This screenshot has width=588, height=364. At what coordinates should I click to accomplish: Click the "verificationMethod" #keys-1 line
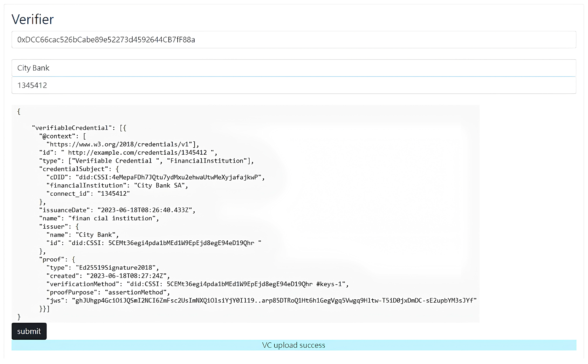(x=198, y=284)
